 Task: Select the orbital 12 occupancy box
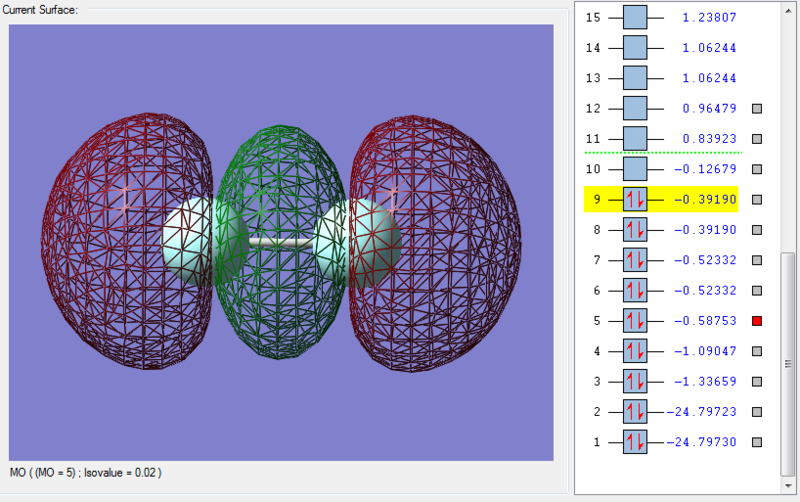coord(635,109)
